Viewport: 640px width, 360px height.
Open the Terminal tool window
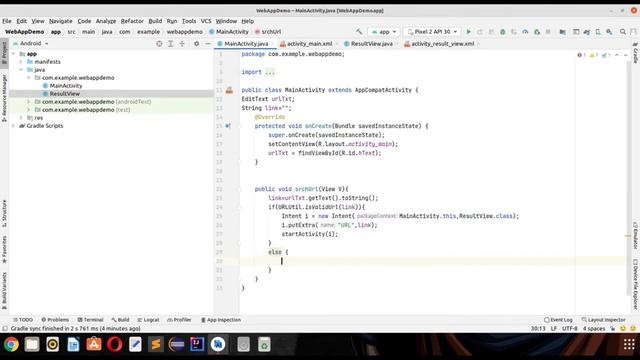(90, 320)
